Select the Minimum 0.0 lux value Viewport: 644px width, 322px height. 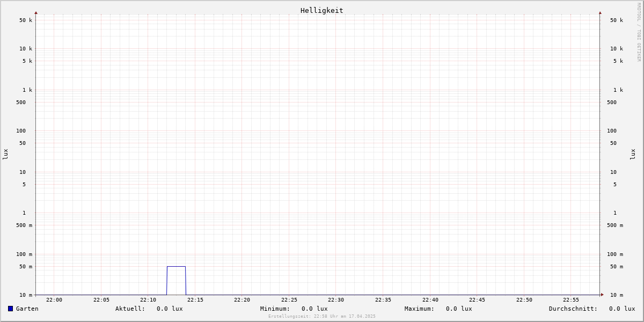pos(314,309)
